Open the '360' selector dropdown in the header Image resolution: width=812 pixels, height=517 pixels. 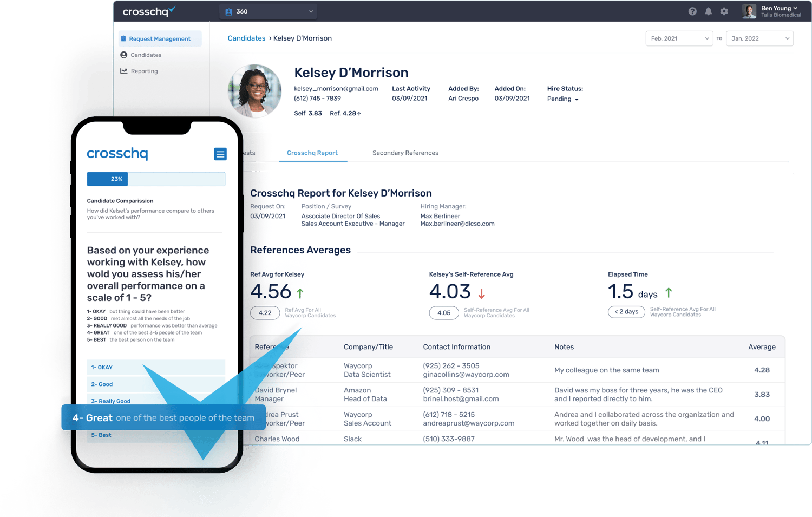click(x=267, y=11)
